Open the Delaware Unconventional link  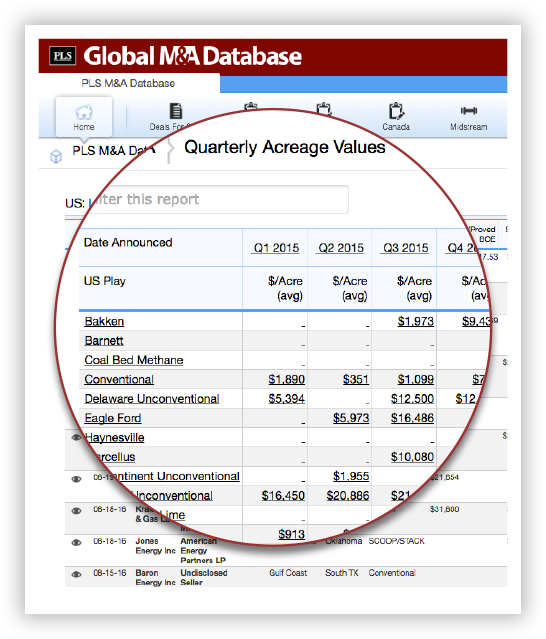(152, 399)
